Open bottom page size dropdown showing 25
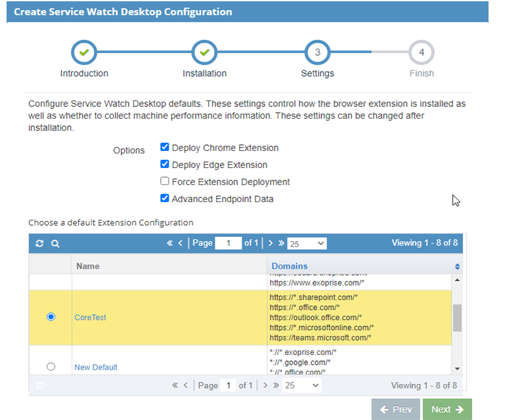This screenshot has height=420, width=505. point(302,385)
